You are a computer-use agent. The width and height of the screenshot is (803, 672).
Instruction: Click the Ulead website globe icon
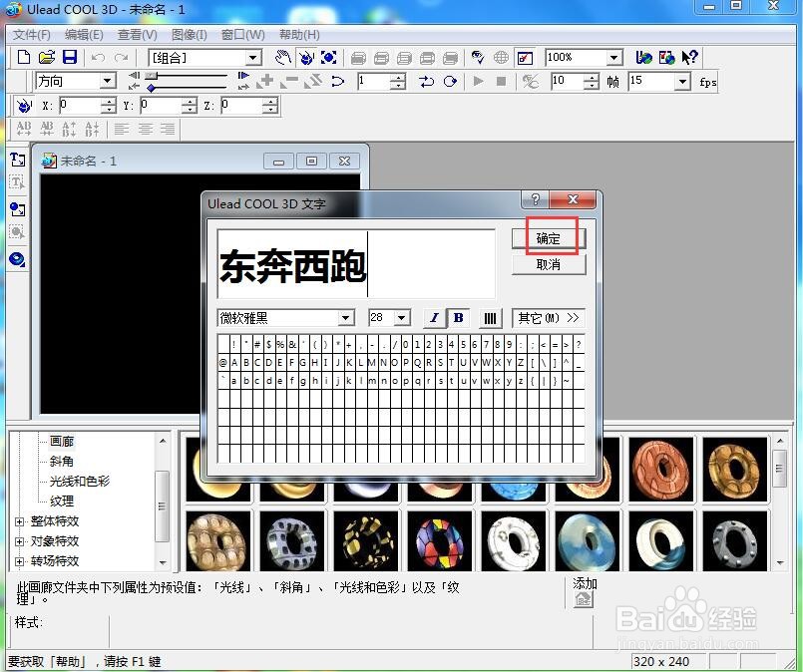[643, 57]
